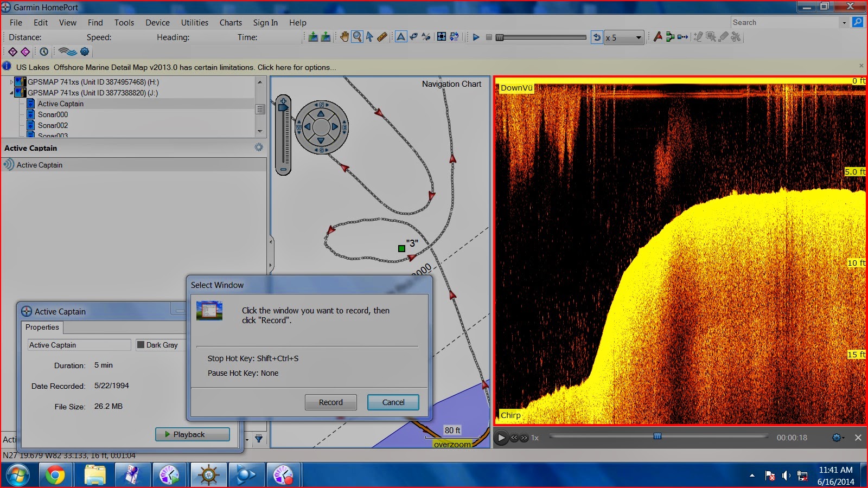The image size is (868, 488).
Task: Select the Hand pan tool
Action: pos(344,37)
